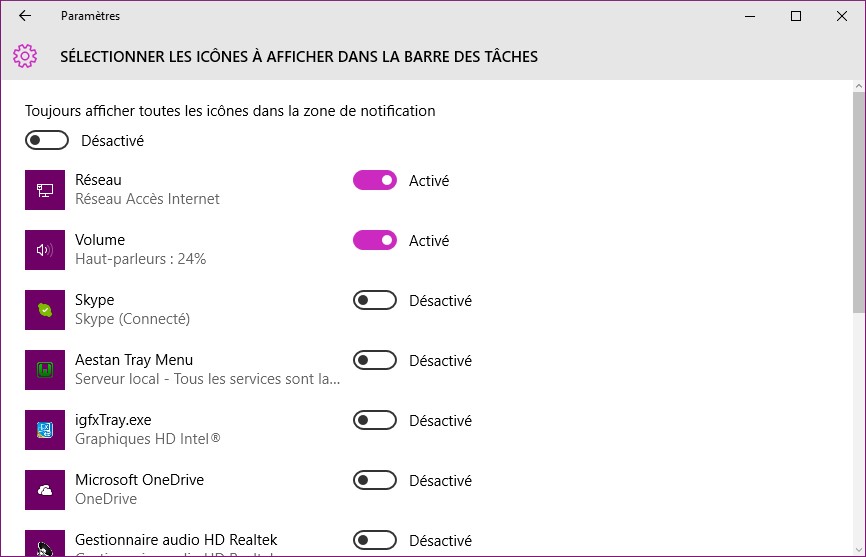Click the back arrow icon
Image resolution: width=866 pixels, height=557 pixels.
coord(25,16)
